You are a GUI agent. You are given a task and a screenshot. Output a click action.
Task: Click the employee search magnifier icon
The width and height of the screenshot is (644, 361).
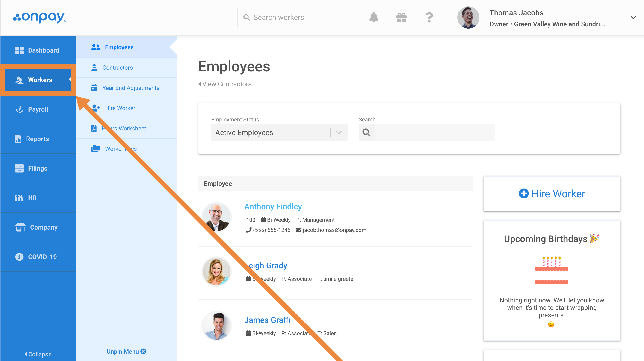pyautogui.click(x=366, y=132)
